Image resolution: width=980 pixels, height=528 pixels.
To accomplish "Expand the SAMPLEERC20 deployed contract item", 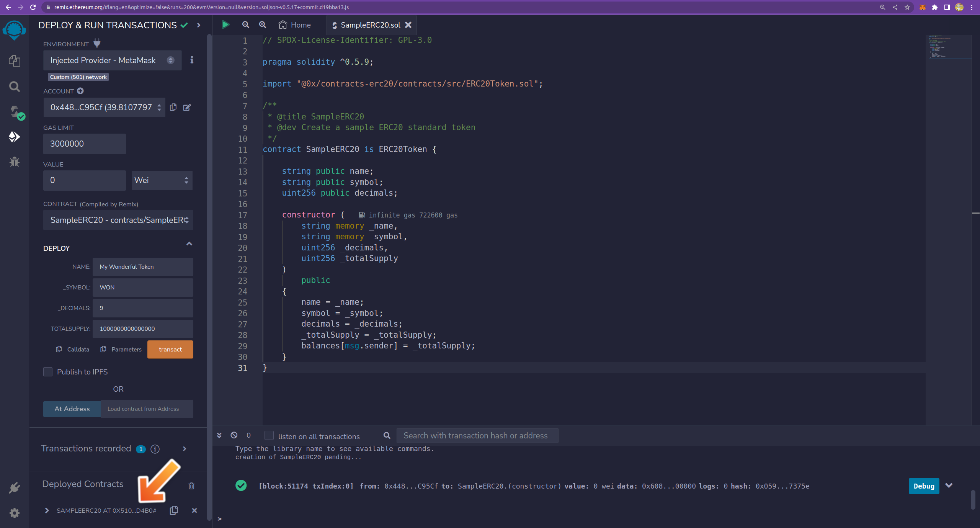I will (x=47, y=510).
